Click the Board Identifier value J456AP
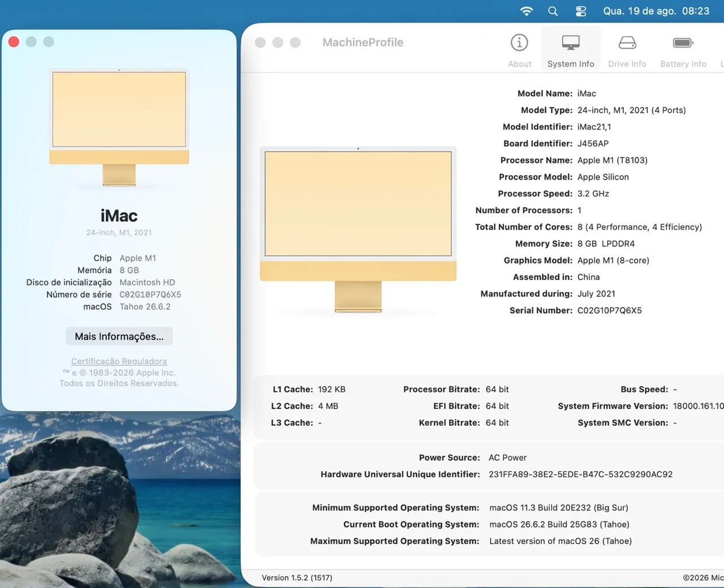Screen dimensions: 724x588 [x=593, y=144]
